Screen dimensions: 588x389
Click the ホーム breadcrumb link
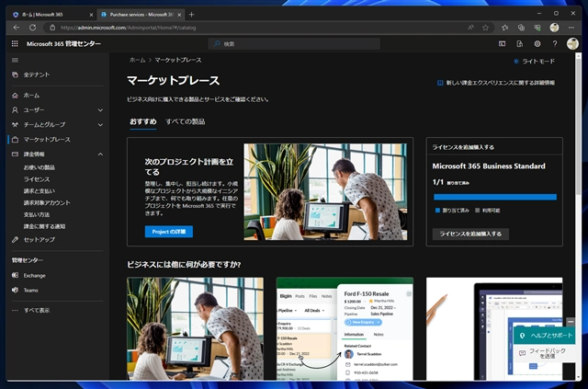tap(137, 60)
